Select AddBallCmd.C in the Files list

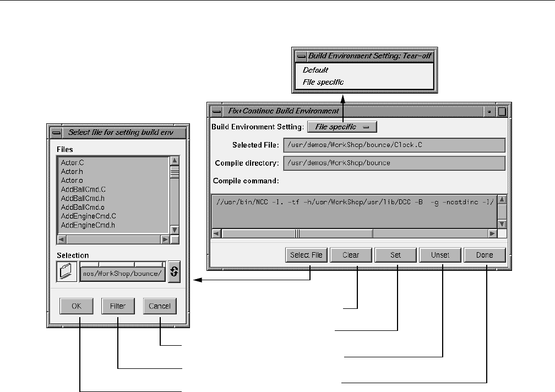83,189
